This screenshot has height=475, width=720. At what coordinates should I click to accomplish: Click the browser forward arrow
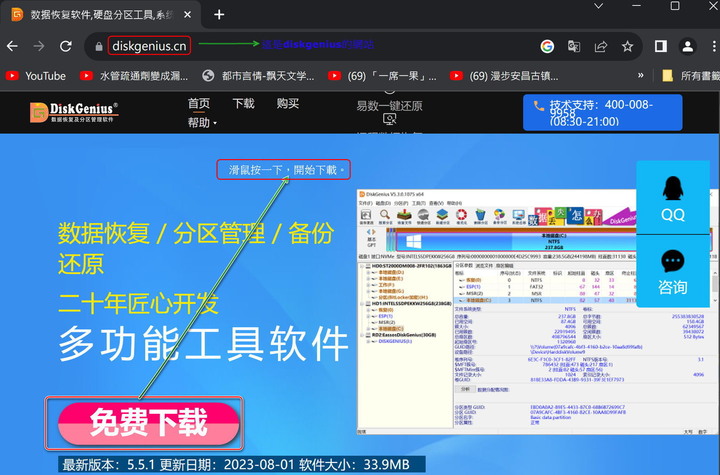tap(39, 46)
